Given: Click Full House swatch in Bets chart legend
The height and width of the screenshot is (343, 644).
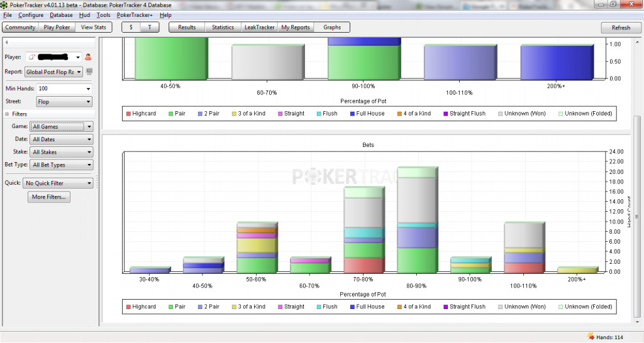Looking at the screenshot, I should [x=352, y=307].
